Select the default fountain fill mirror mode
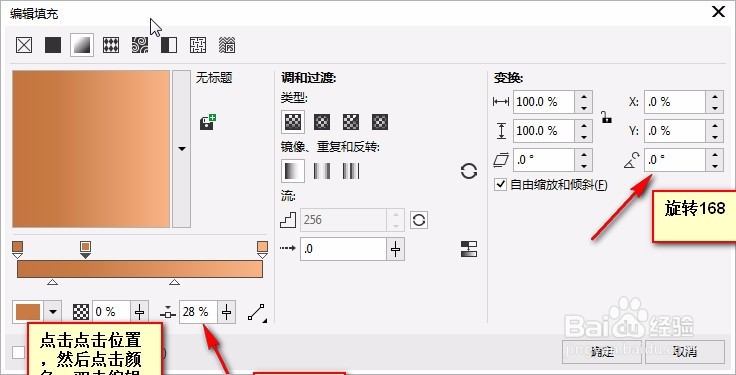 tap(293, 171)
